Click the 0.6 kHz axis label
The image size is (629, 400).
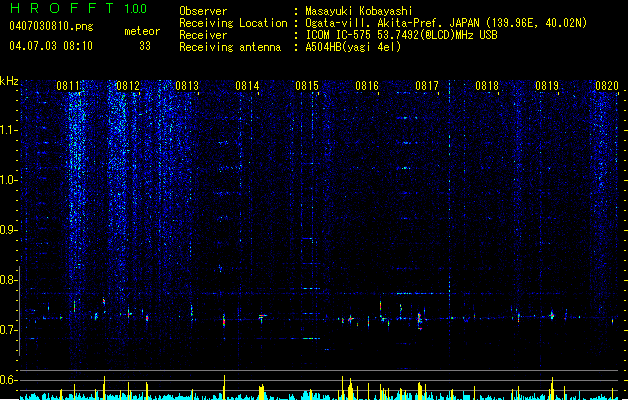[9, 380]
